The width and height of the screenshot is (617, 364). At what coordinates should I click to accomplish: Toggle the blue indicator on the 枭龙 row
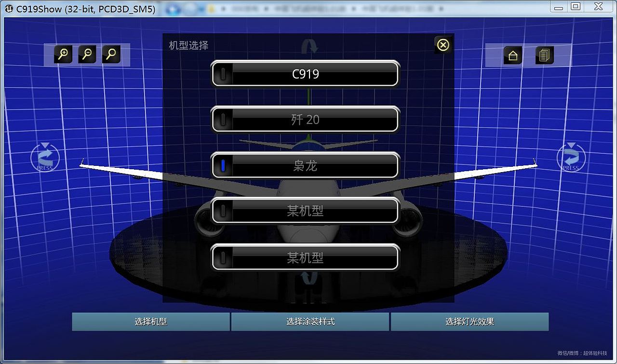pos(223,166)
